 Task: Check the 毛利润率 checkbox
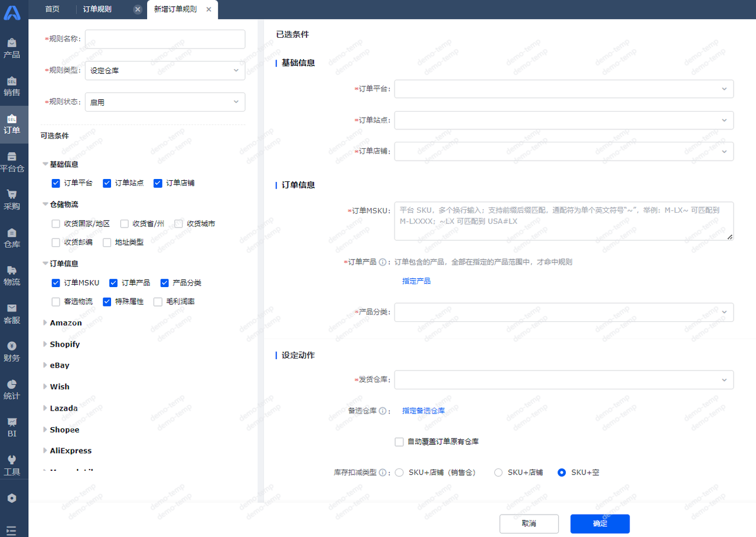[158, 302]
